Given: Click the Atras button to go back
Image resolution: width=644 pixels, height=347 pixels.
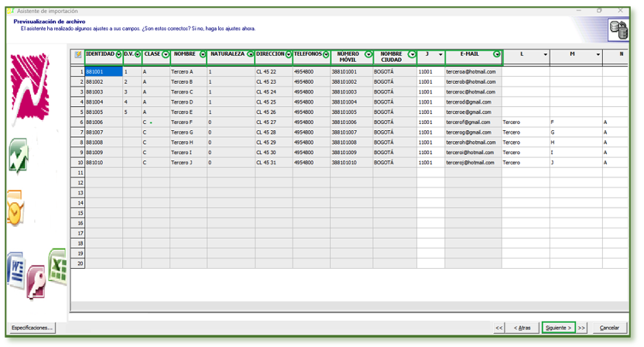Looking at the screenshot, I should [x=524, y=328].
